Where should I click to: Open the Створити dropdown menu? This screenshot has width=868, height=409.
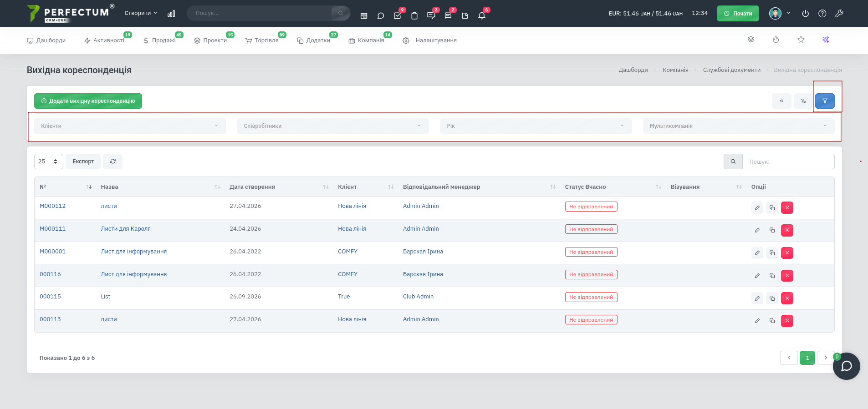(141, 13)
